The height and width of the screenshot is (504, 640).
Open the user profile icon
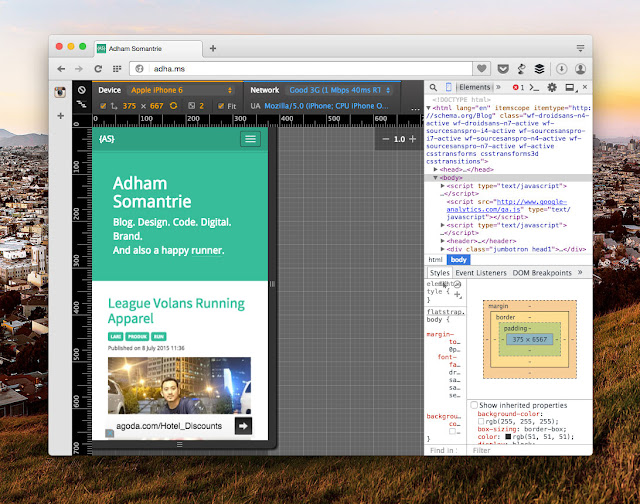tap(580, 69)
